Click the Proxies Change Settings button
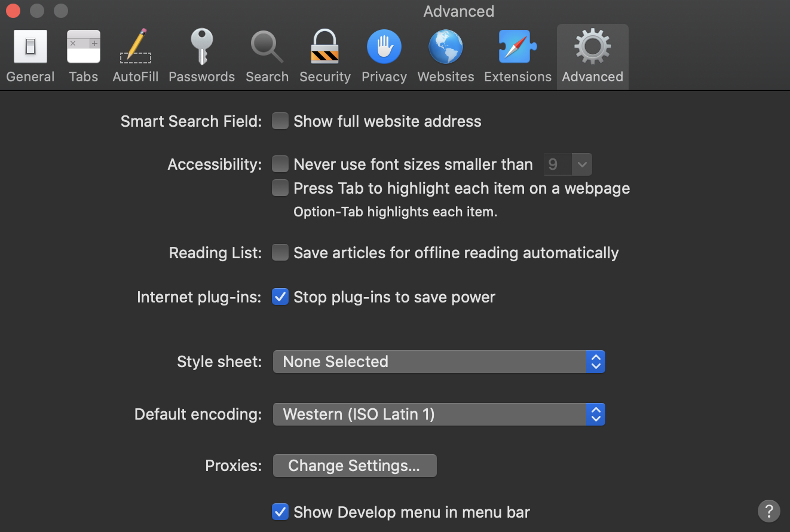 click(354, 466)
